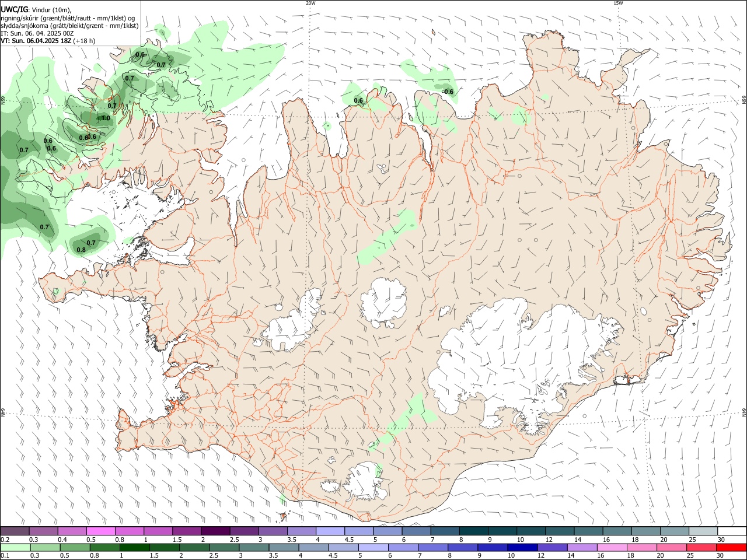Pick the pale green 0.1 rain legend swatch
The image size is (747, 560).
pos(15,548)
